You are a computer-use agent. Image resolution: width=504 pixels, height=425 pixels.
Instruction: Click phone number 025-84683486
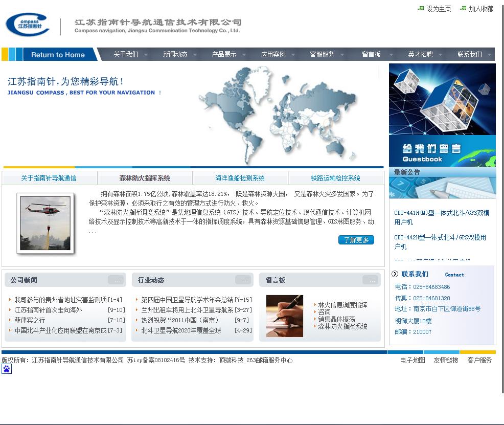point(431,287)
